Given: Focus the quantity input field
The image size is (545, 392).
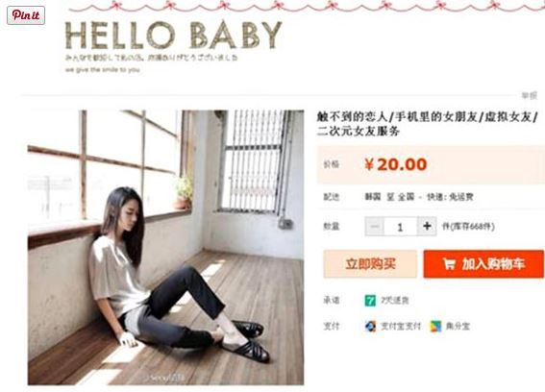Looking at the screenshot, I should tap(401, 226).
